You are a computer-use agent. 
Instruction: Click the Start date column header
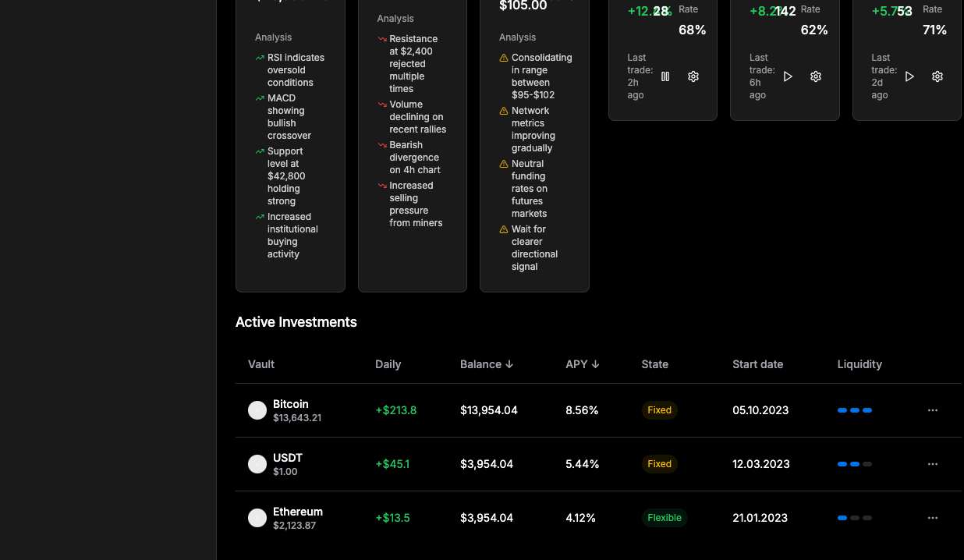pyautogui.click(x=758, y=364)
